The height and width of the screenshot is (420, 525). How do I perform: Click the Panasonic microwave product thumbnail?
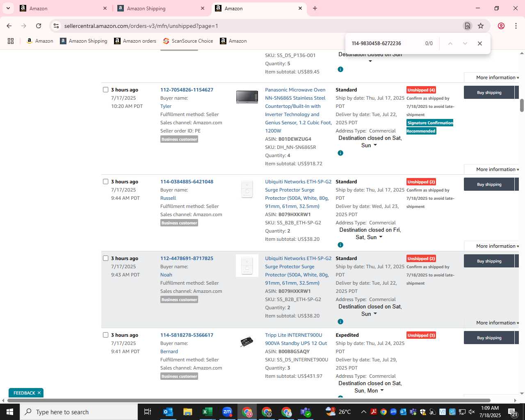click(x=247, y=97)
